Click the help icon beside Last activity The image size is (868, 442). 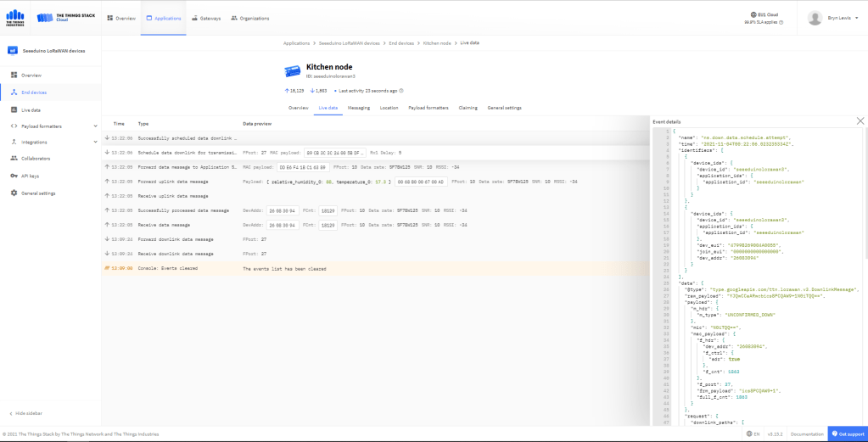click(401, 90)
